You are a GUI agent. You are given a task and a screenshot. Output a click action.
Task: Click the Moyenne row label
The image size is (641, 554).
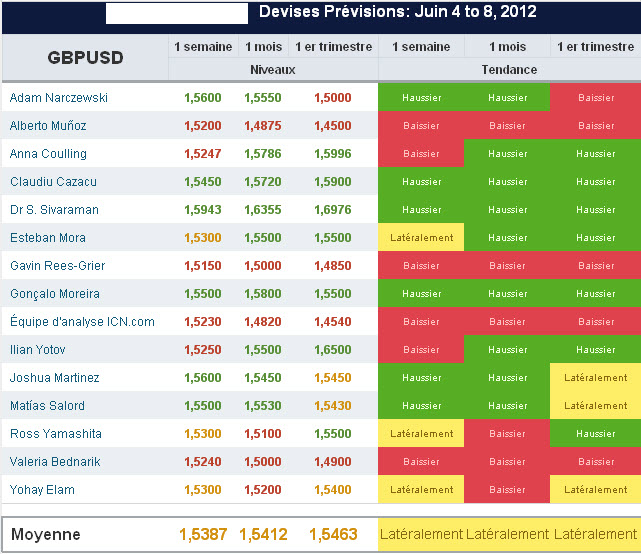[46, 534]
